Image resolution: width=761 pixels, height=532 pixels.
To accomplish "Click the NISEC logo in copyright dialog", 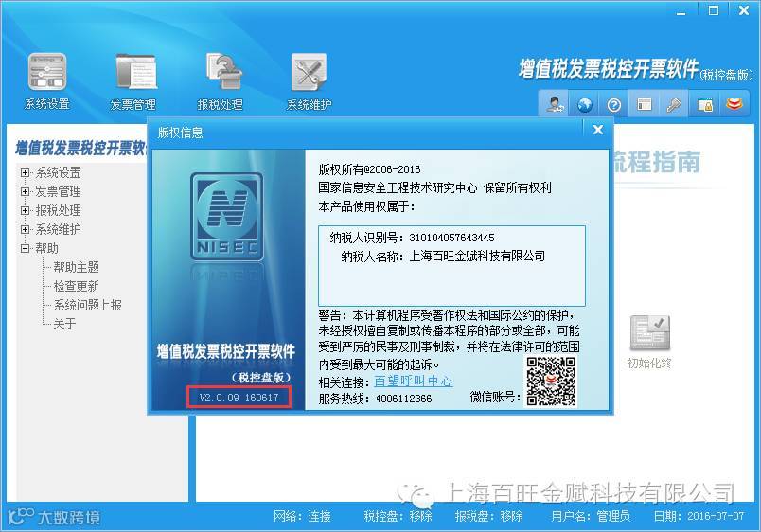I will click(x=226, y=217).
